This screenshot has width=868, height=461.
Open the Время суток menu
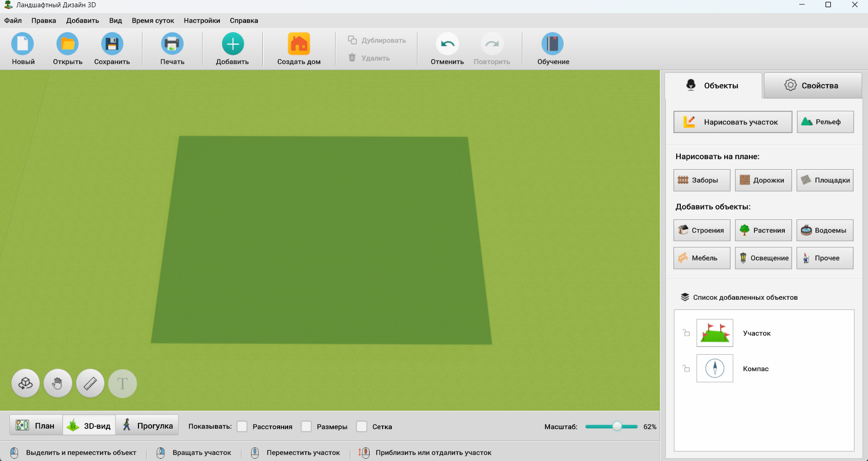[153, 20]
